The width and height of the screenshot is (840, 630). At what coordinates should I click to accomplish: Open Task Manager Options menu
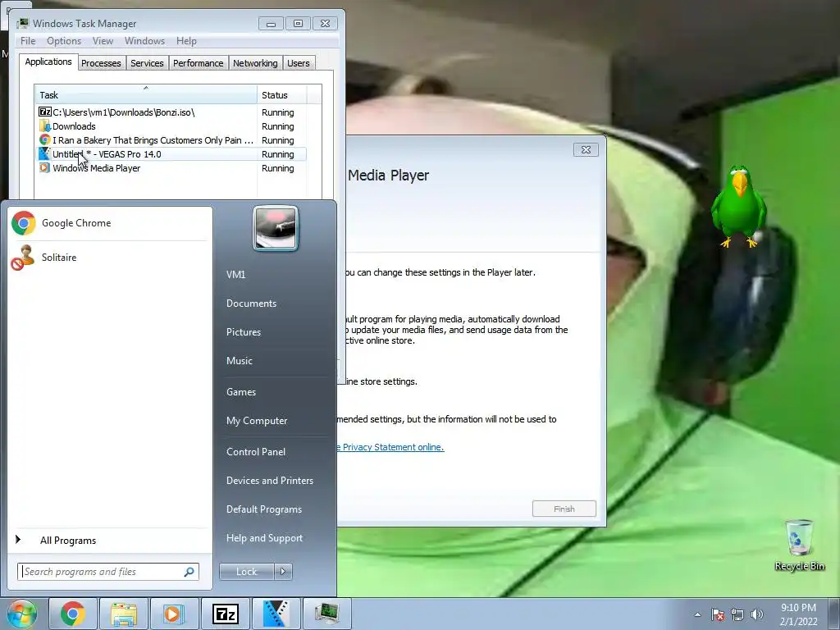64,41
